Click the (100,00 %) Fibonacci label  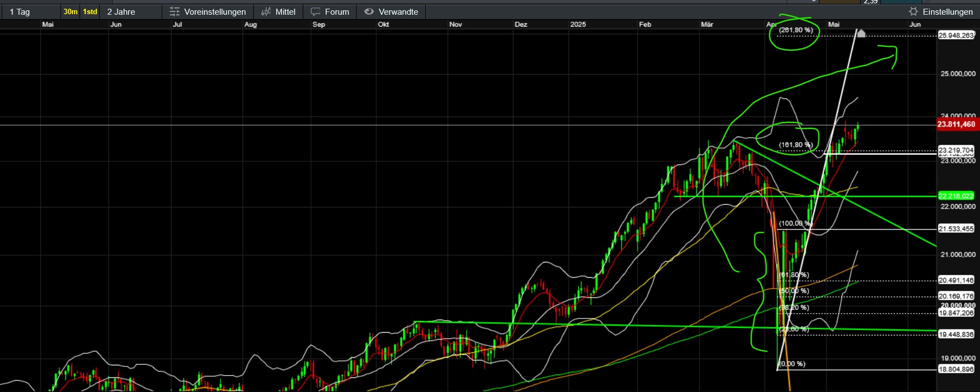[x=796, y=223]
